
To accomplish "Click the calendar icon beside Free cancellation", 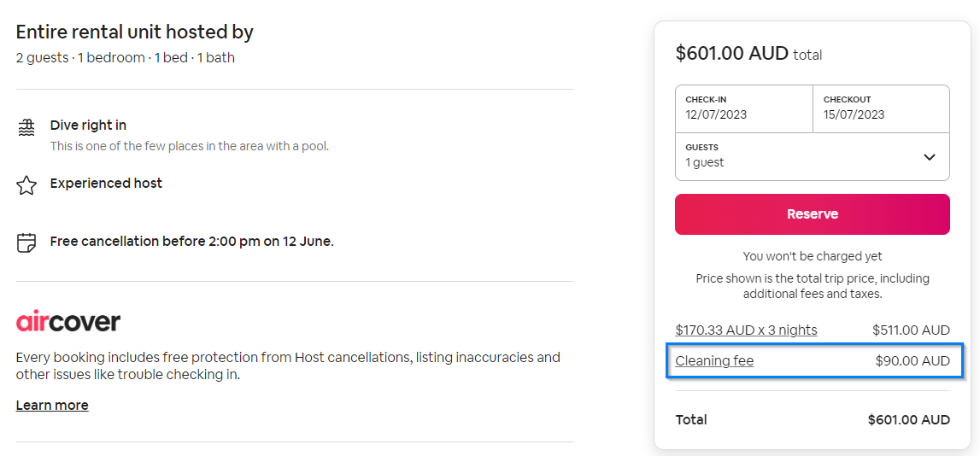I will (26, 243).
